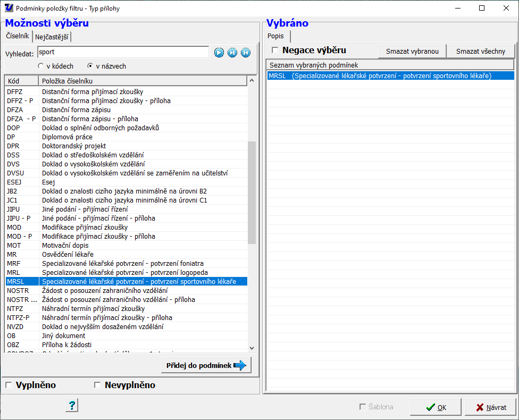Click the find next result icon
The height and width of the screenshot is (420, 519).
[x=232, y=52]
